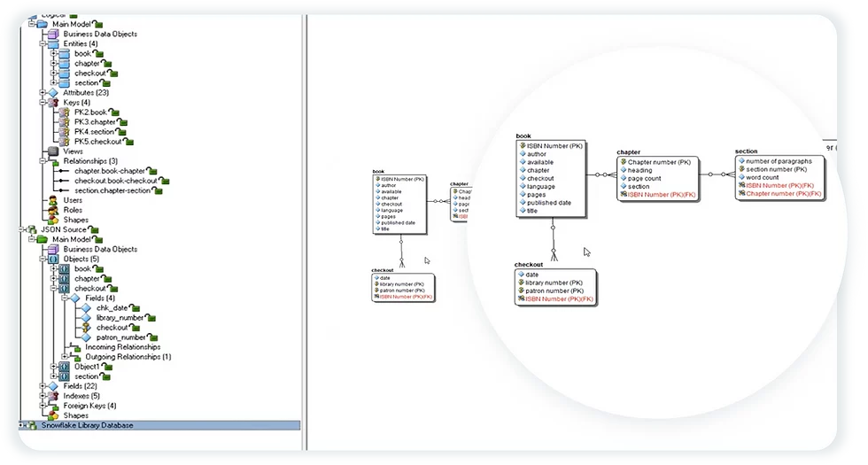Screen dimensions: 868x465
Task: Click the PK5.checkout key icon
Action: tap(64, 142)
